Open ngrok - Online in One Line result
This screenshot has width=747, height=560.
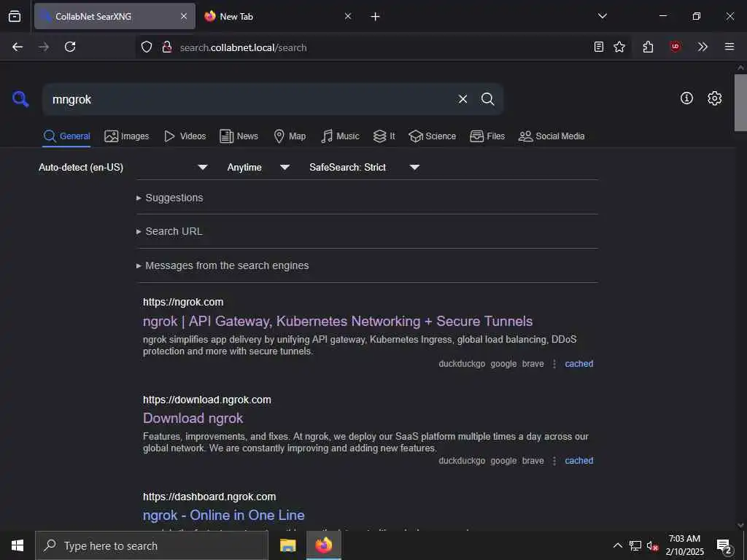223,516
